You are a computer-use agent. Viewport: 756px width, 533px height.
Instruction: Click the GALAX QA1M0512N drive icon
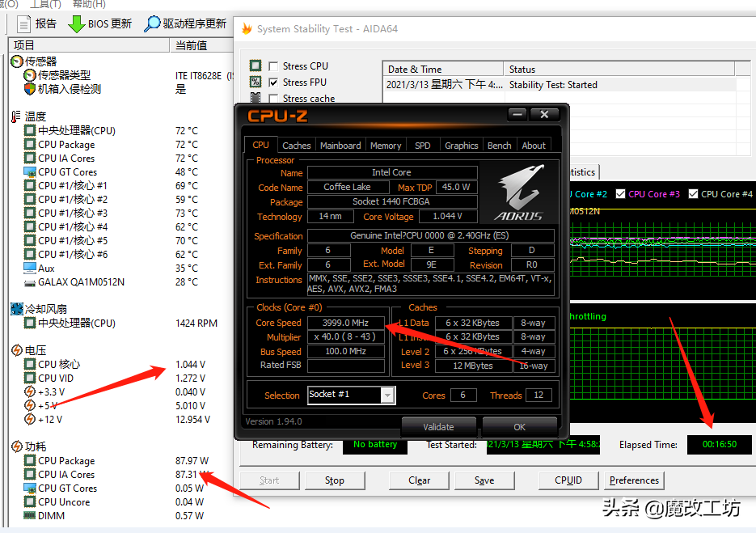coord(30,282)
